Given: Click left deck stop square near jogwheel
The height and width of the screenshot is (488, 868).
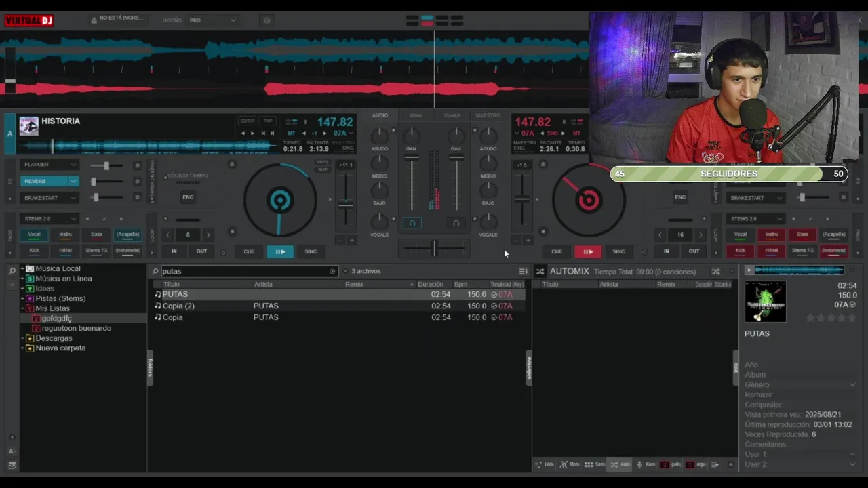Looking at the screenshot, I should click(x=232, y=231).
